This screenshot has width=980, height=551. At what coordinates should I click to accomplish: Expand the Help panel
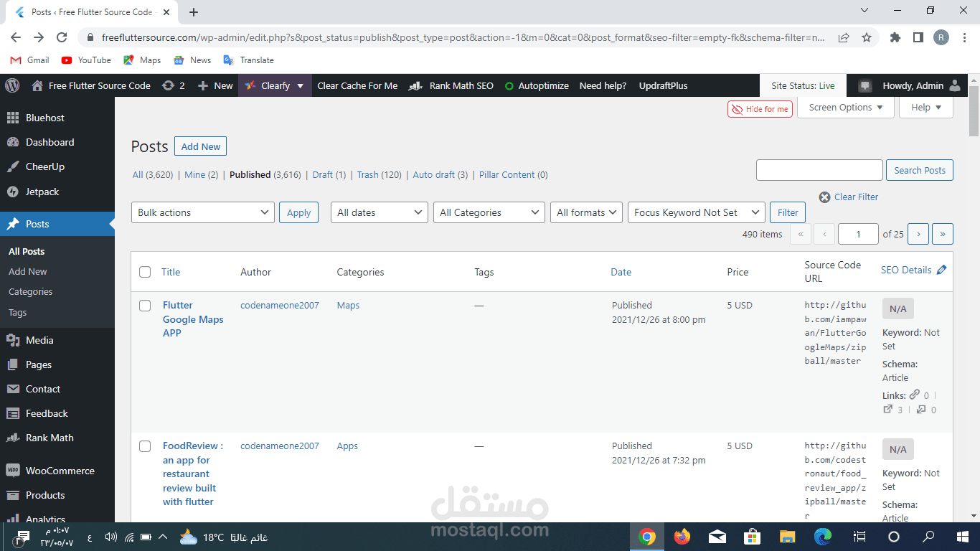[926, 108]
